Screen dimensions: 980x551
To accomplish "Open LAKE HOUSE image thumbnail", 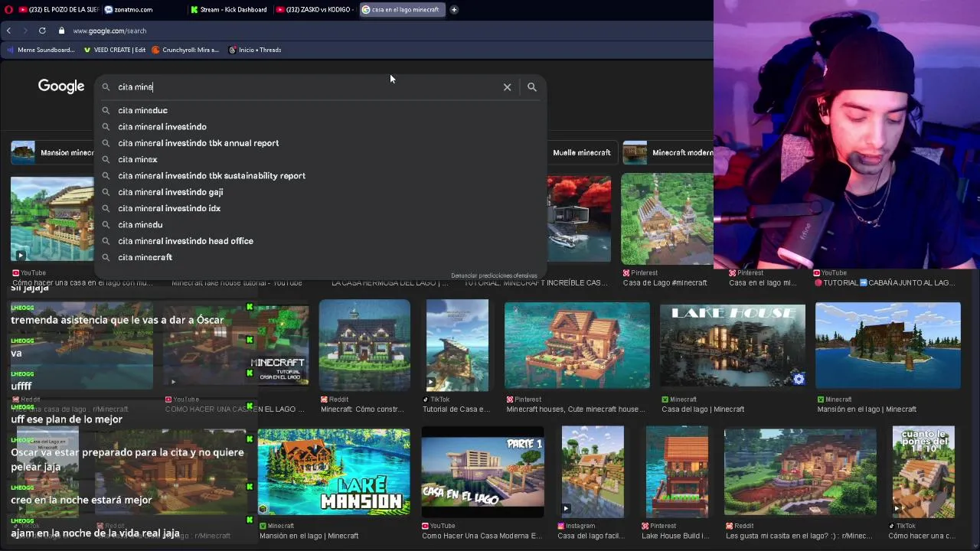I will [733, 345].
